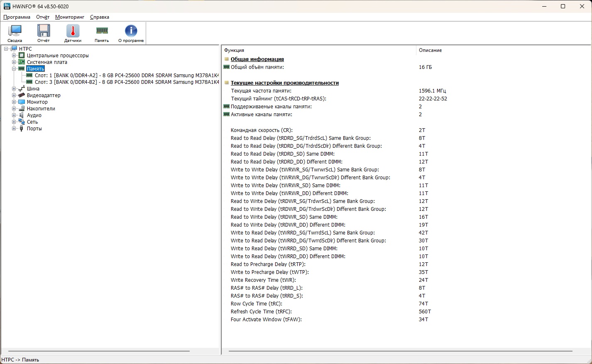
Task: Click the Slot 3 memory module icon
Action: coord(29,82)
